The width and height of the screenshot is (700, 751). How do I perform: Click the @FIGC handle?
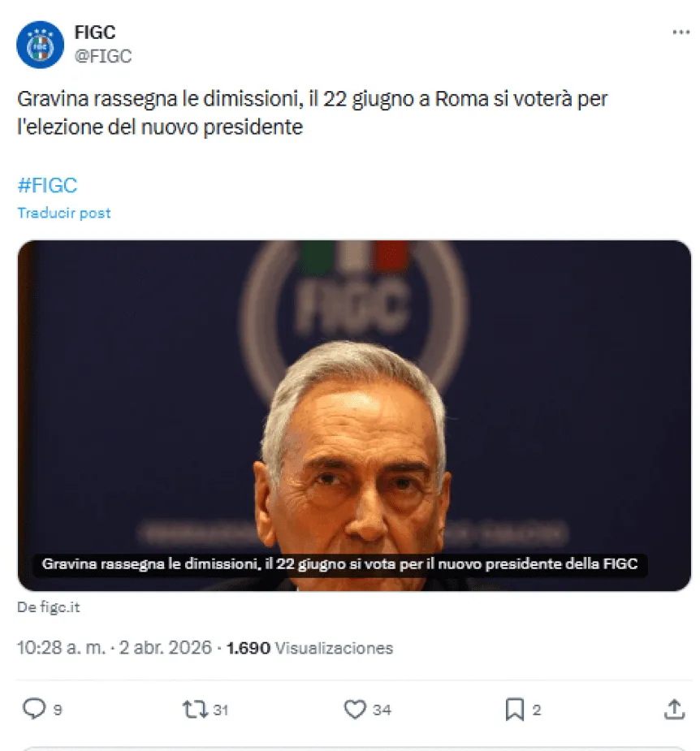tap(102, 56)
